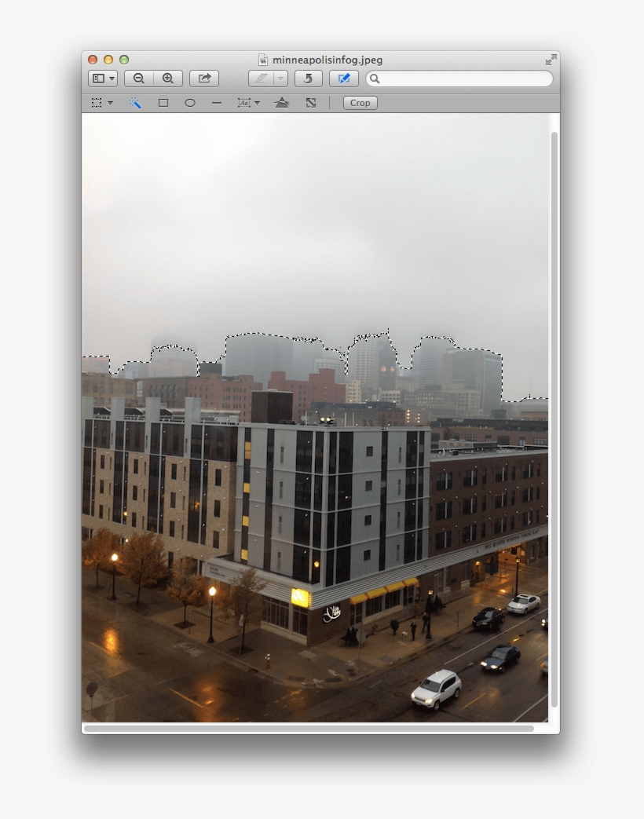Click the Share icon in the toolbar
The height and width of the screenshot is (819, 644).
[203, 79]
